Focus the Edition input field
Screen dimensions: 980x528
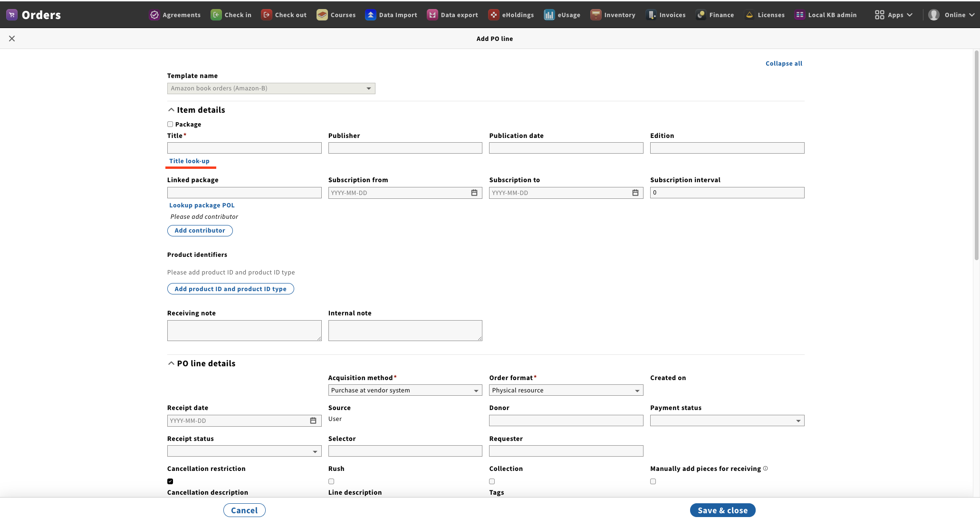(727, 148)
